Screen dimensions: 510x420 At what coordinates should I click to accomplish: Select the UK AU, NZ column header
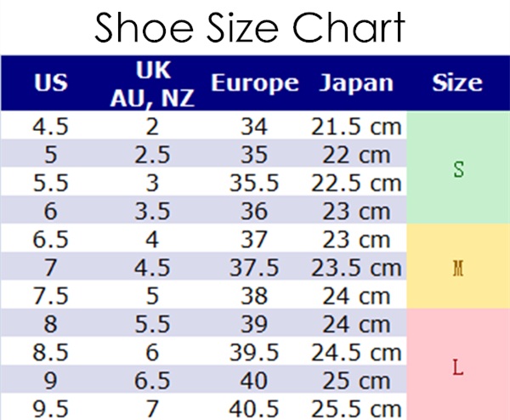click(x=152, y=83)
